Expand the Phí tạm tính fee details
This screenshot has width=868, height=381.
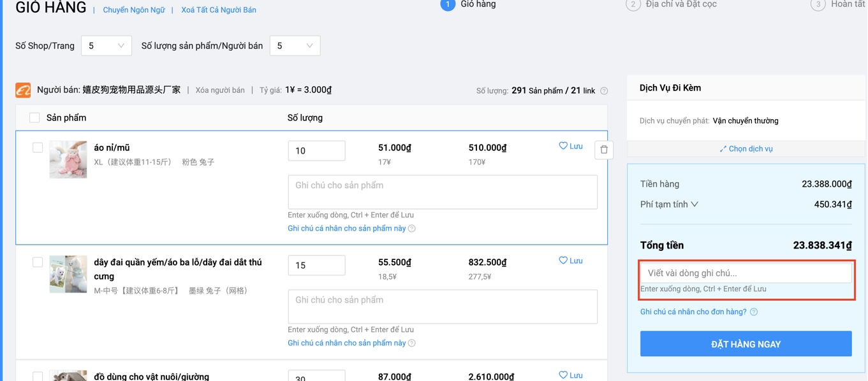coord(695,205)
